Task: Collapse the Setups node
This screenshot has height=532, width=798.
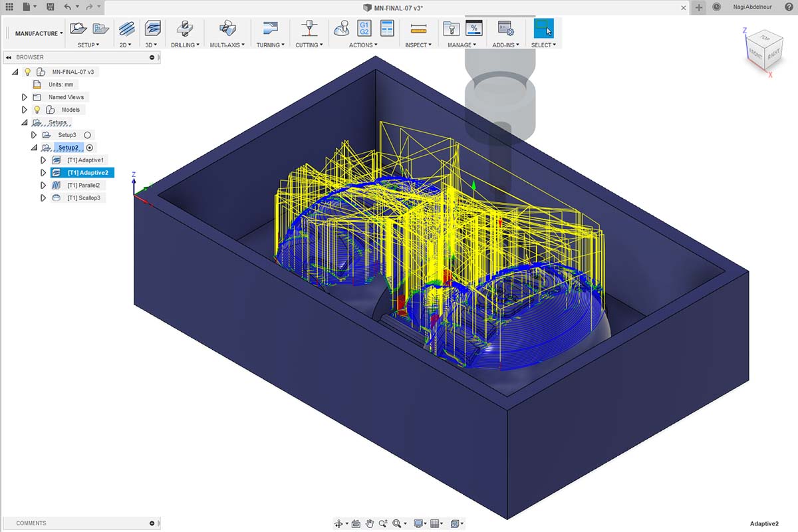Action: 25,122
